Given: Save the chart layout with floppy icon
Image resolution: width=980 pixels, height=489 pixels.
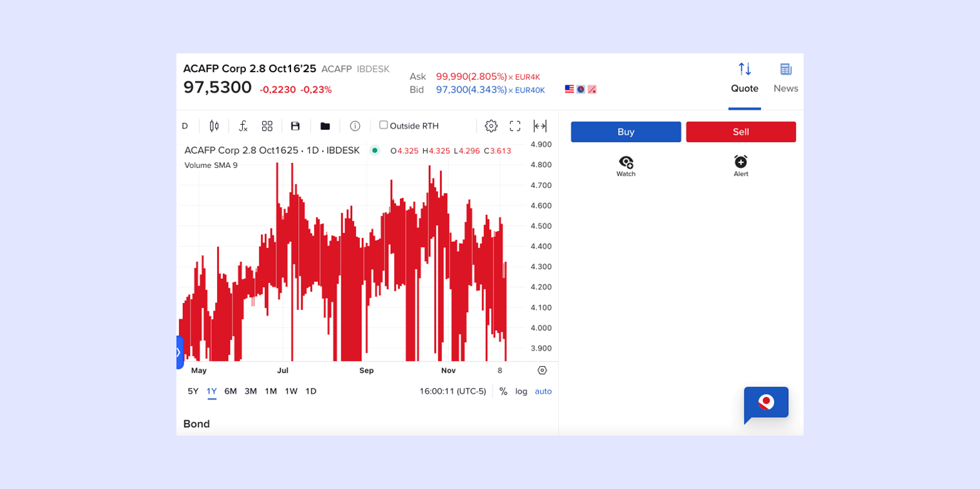Looking at the screenshot, I should click(x=296, y=126).
